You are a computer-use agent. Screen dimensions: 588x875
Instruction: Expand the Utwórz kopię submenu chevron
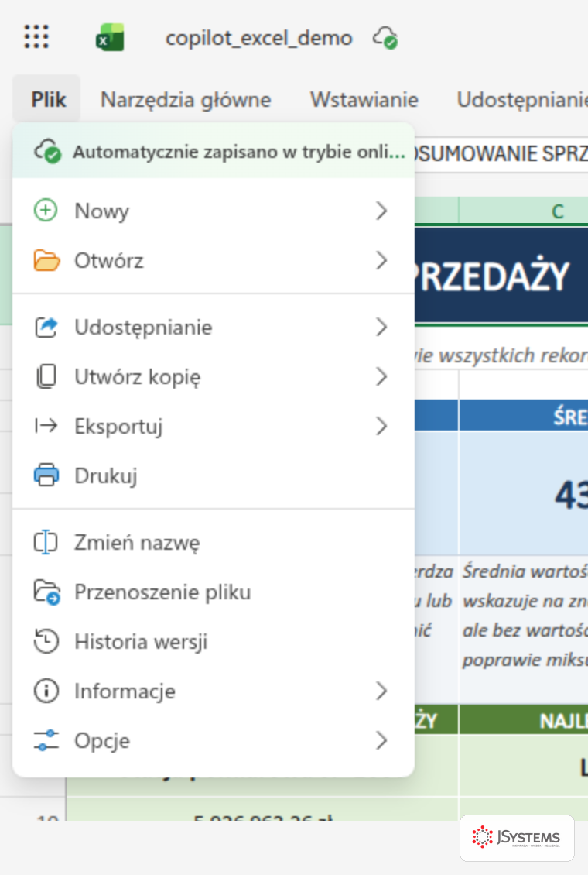(x=381, y=376)
